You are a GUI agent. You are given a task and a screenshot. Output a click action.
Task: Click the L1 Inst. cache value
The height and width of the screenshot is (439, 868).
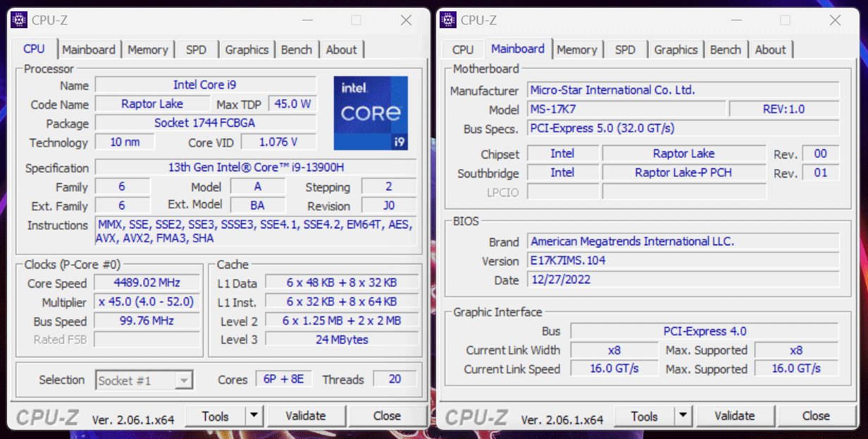(x=342, y=302)
